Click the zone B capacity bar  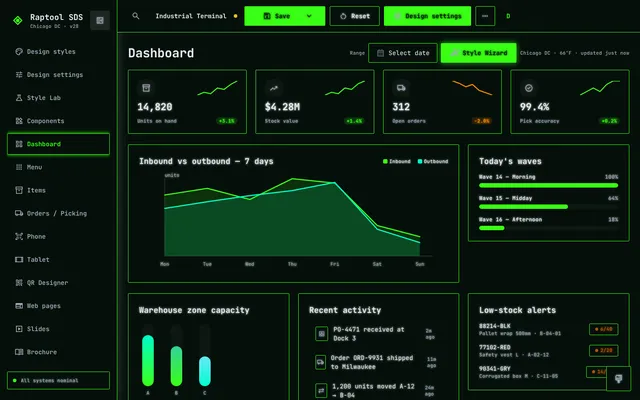coord(176,356)
